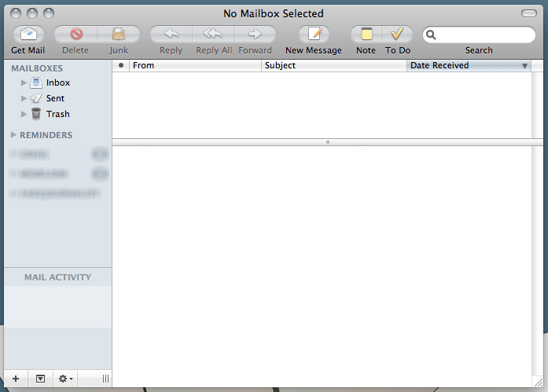Reverse sort order via Date Received arrow
This screenshot has height=392, width=548.
524,66
